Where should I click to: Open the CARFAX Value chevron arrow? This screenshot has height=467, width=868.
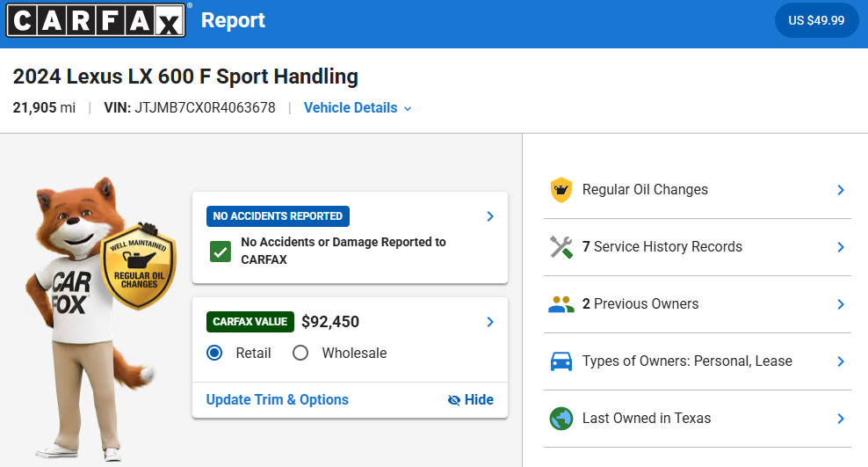490,322
